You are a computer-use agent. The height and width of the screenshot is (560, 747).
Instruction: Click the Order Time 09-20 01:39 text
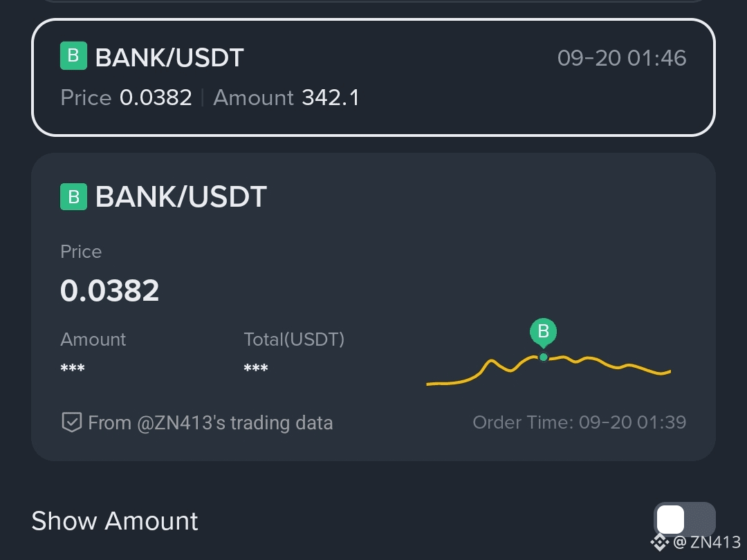[580, 422]
